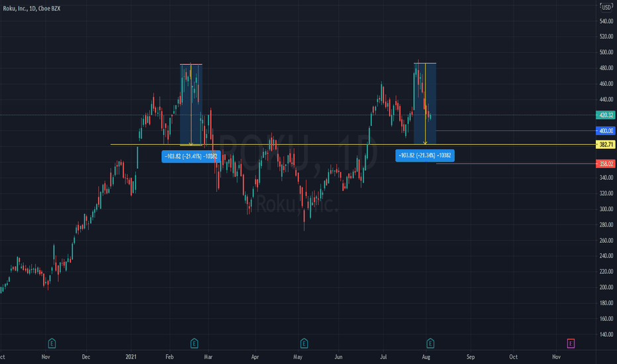Click the Roku, Inc., 1D, Cboe BZX title
The width and height of the screenshot is (617, 364).
click(x=32, y=8)
